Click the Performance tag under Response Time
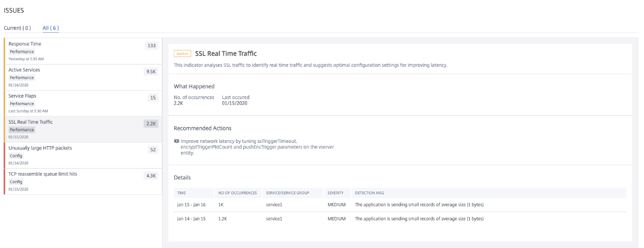Image resolution: width=644 pixels, height=248 pixels. [22, 52]
